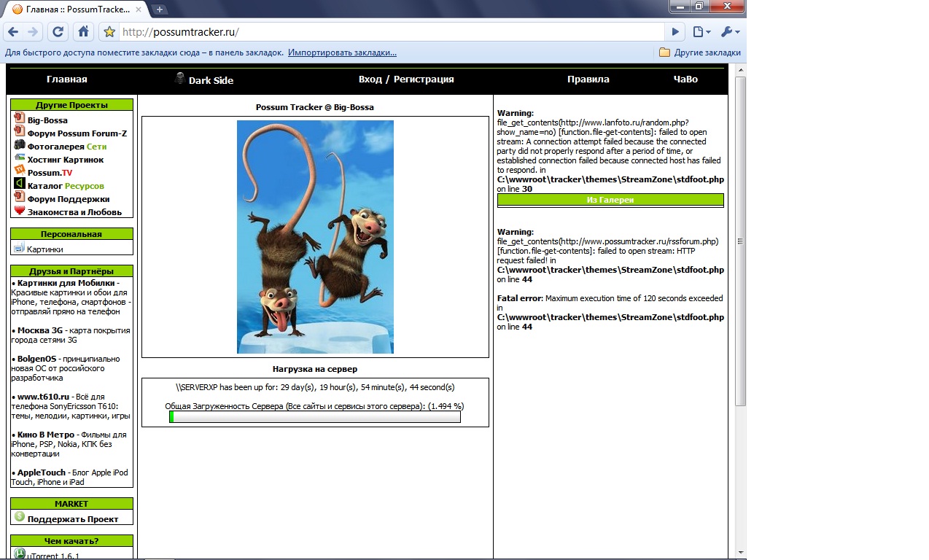Click the icon beside Форум Possum Forum-Z

pyautogui.click(x=20, y=131)
